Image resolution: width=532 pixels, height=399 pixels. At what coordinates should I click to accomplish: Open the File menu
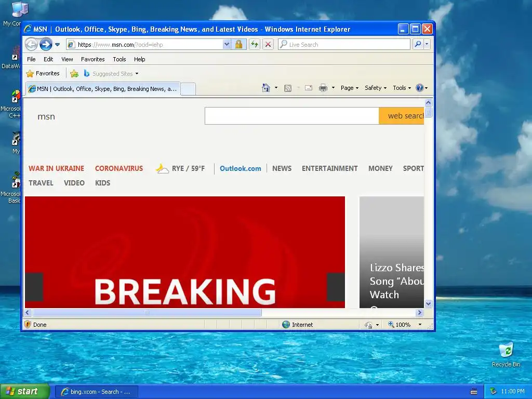click(x=31, y=59)
